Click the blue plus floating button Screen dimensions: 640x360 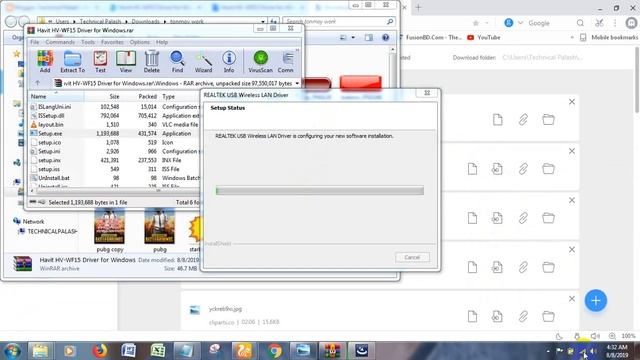pos(596,301)
